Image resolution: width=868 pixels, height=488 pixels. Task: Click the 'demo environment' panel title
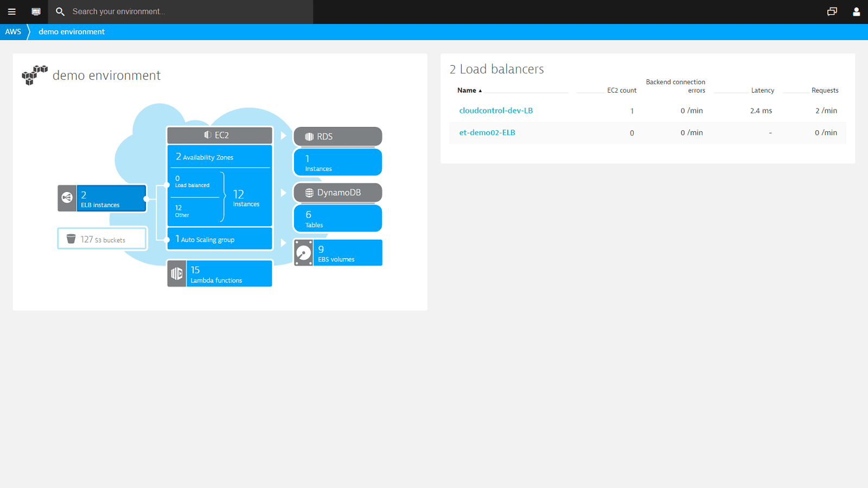coord(106,75)
